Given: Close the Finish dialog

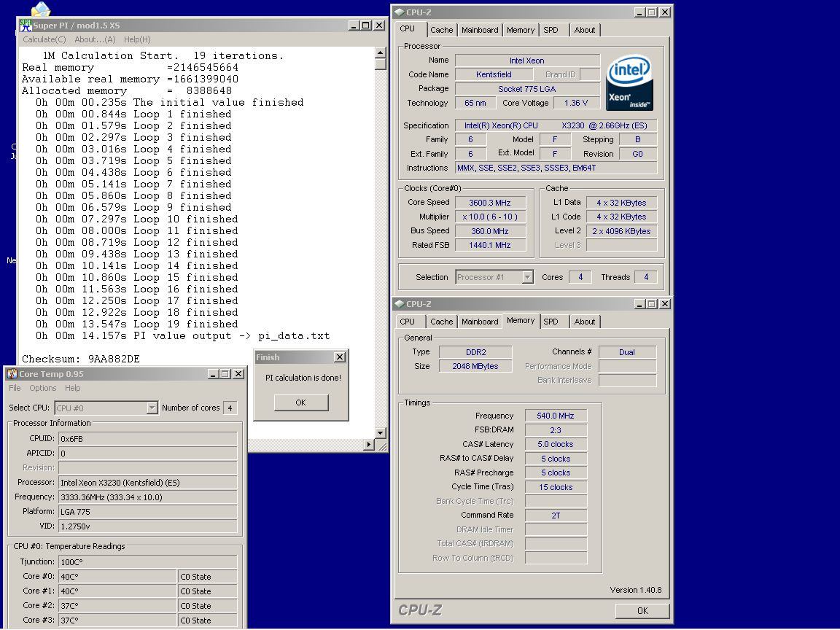Looking at the screenshot, I should pos(340,357).
